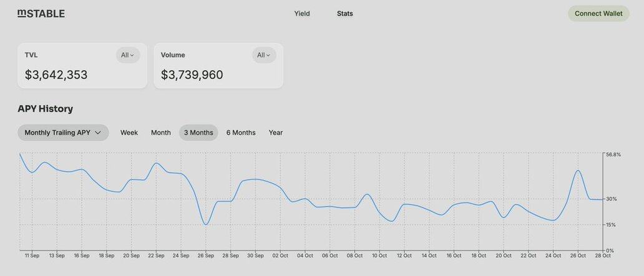The width and height of the screenshot is (644, 276).
Task: Click the APY History heading
Action: pyautogui.click(x=46, y=108)
